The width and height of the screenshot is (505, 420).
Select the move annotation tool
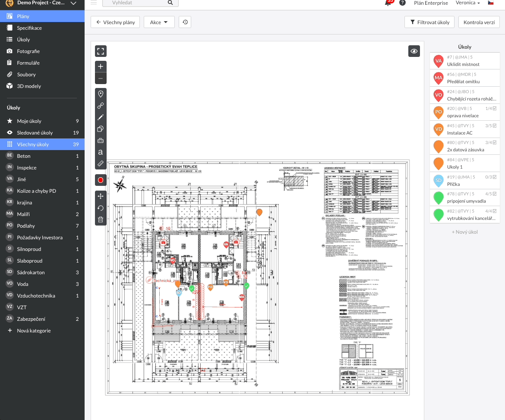[101, 196]
